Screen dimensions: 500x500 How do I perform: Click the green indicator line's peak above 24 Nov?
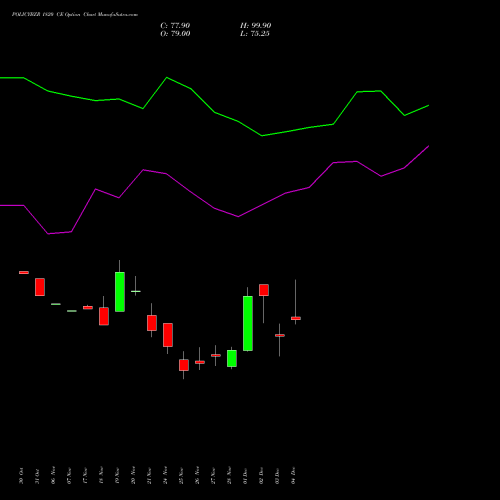pyautogui.click(x=167, y=78)
